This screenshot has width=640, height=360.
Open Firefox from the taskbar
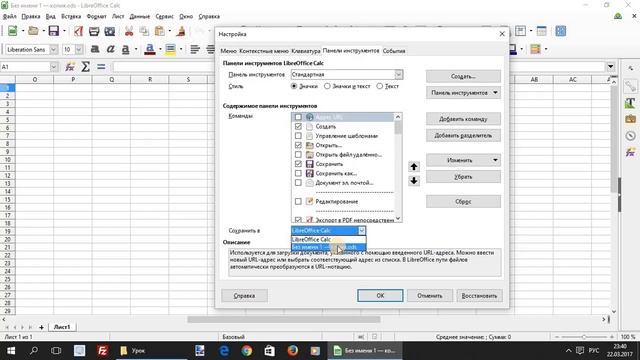(x=292, y=351)
